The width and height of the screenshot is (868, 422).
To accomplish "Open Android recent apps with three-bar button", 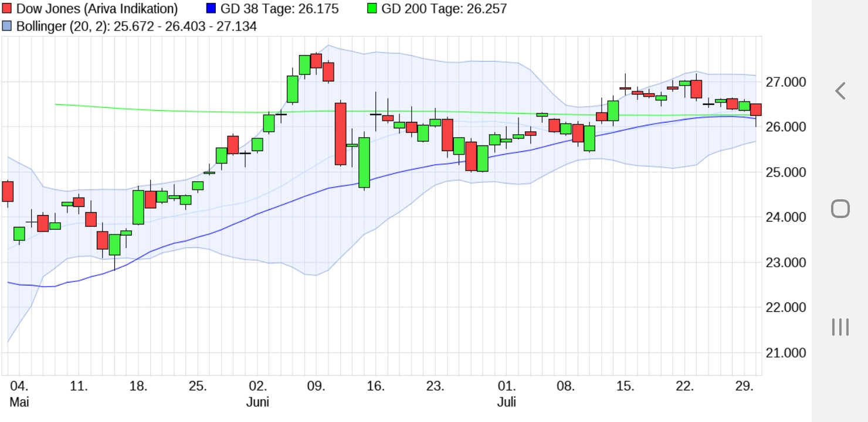I will tap(840, 327).
